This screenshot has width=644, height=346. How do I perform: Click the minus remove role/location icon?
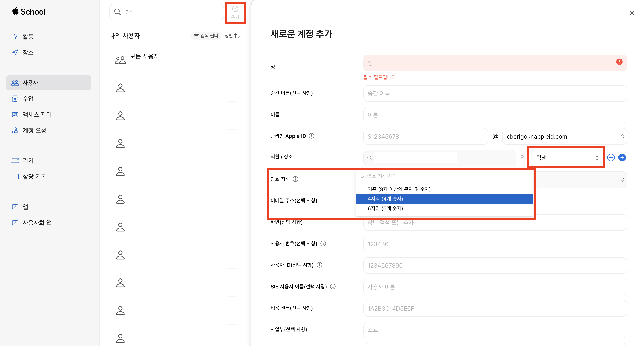pyautogui.click(x=611, y=157)
